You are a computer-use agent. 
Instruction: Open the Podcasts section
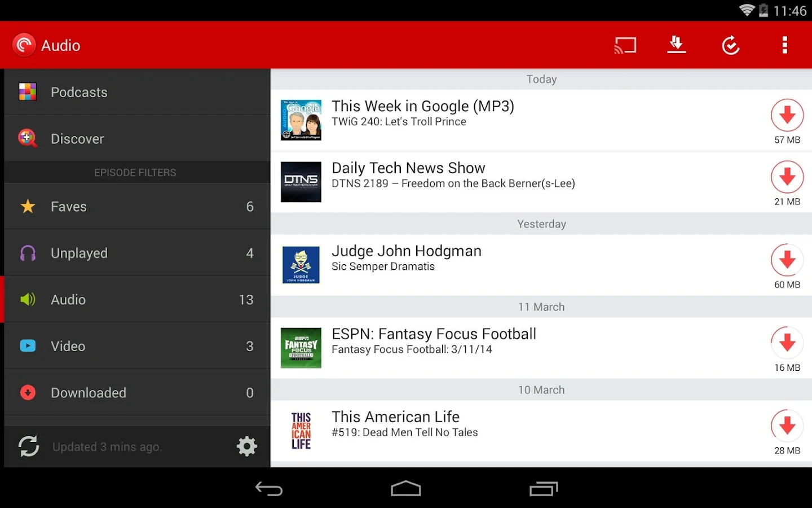(x=137, y=92)
